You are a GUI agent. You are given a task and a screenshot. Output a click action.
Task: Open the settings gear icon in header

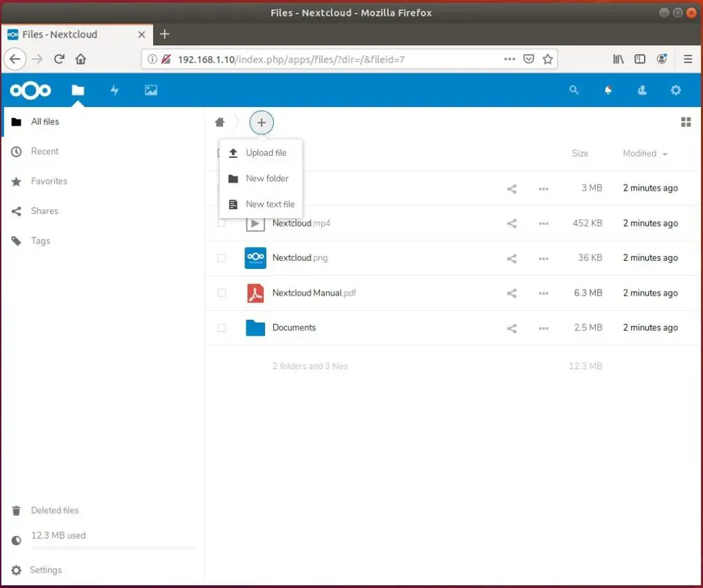coord(676,90)
